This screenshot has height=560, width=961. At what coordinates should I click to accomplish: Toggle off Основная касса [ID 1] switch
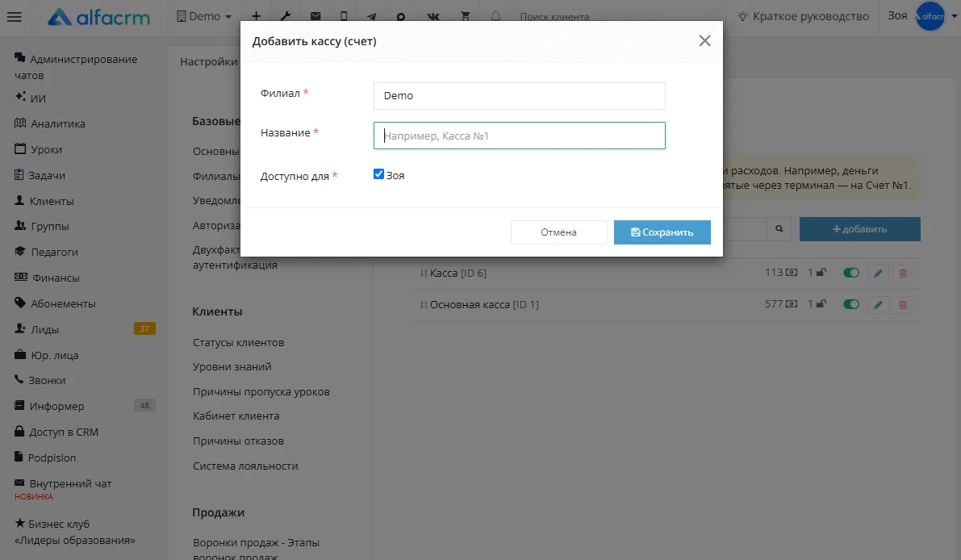tap(851, 304)
